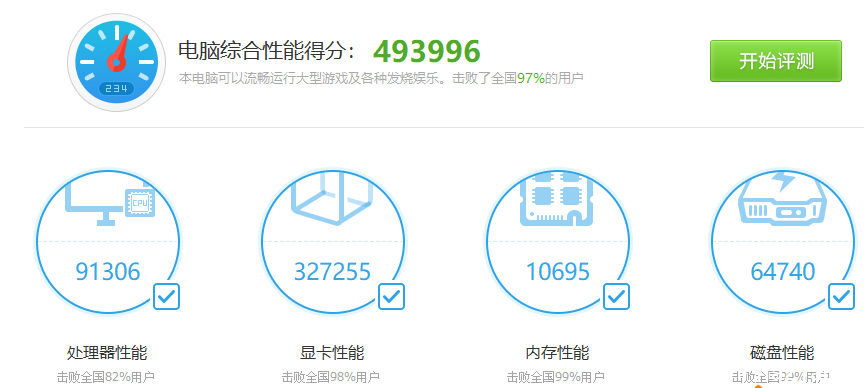Click the 磁盘性能 label
866x388 pixels.
[782, 353]
